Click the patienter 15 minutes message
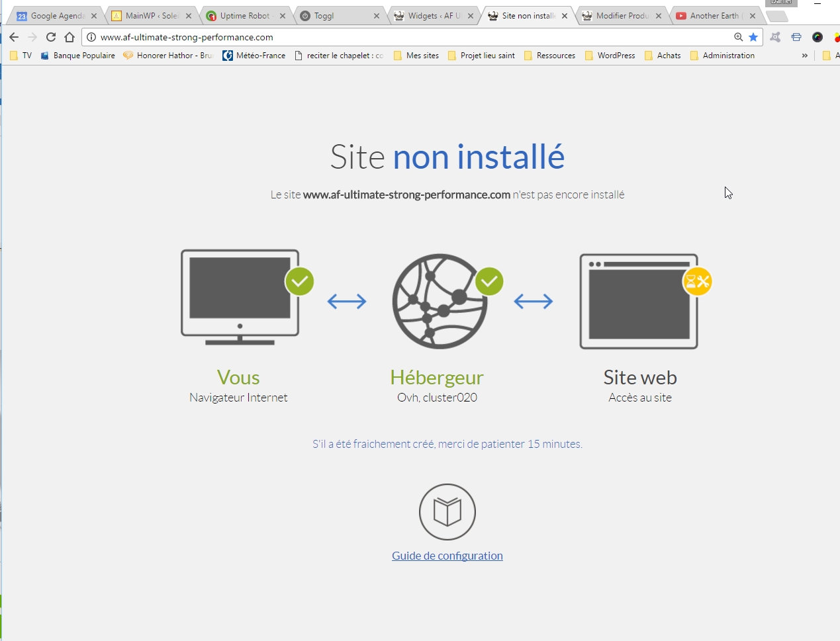 (447, 444)
